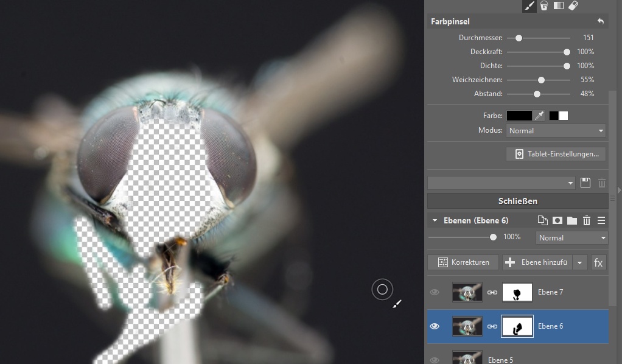Click the Abstand value 48%
Image resolution: width=622 pixels, height=364 pixels.
point(587,94)
